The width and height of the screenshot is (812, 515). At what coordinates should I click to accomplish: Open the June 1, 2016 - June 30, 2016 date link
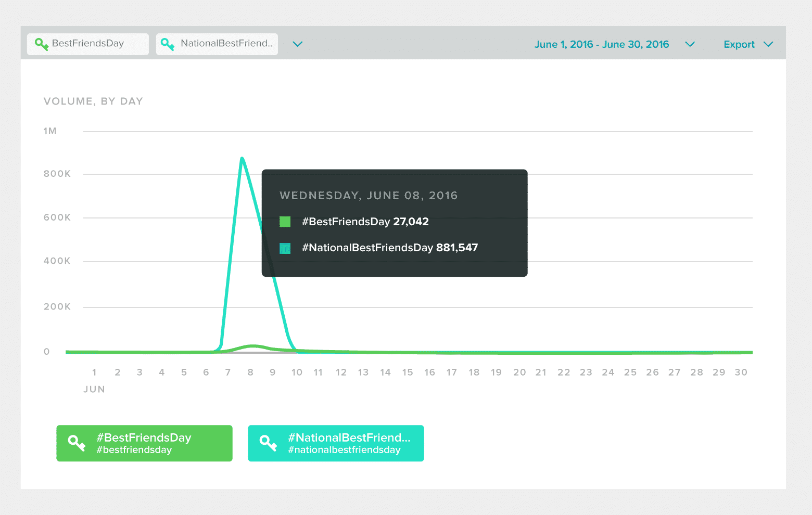602,44
